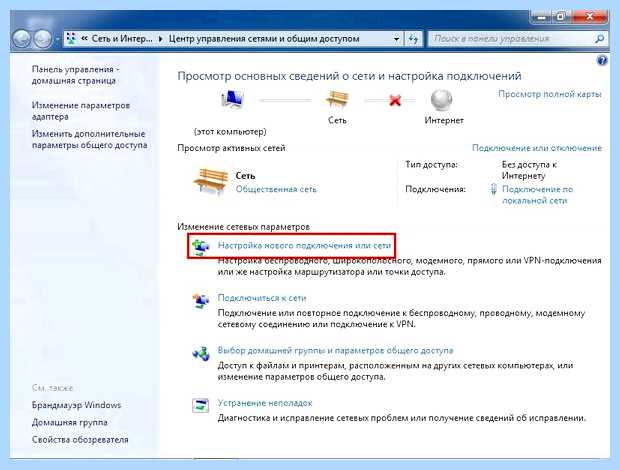Open Help via the blue question mark icon
The width and height of the screenshot is (620, 470).
[x=602, y=60]
